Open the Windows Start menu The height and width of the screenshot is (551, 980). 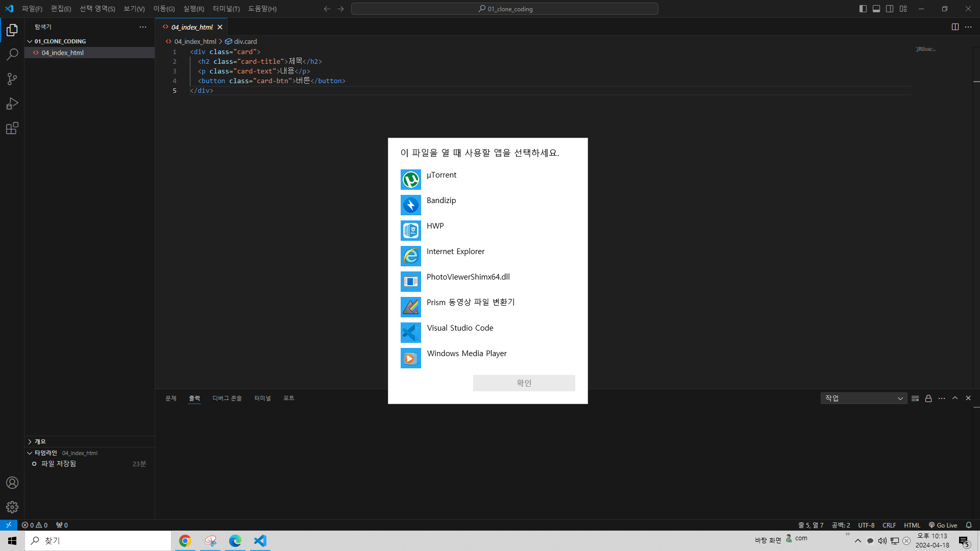point(12,541)
